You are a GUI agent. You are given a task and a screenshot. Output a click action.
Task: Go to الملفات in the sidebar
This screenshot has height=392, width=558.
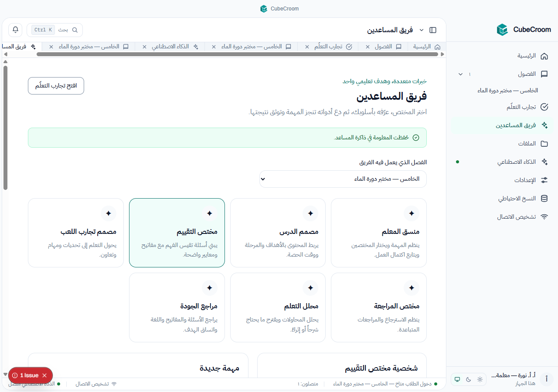click(x=502, y=144)
